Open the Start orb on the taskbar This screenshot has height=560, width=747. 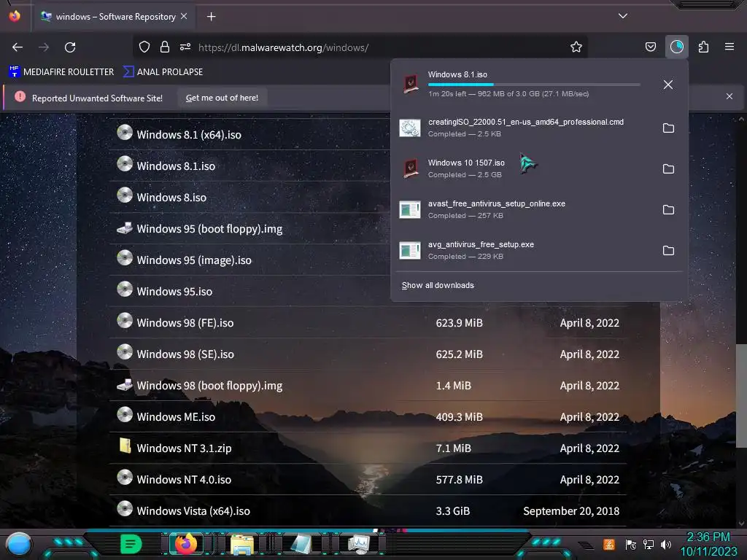18,544
